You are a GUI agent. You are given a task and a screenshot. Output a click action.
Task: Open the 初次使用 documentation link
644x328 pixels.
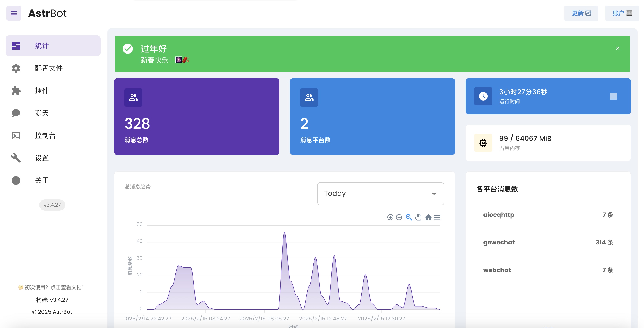click(51, 287)
